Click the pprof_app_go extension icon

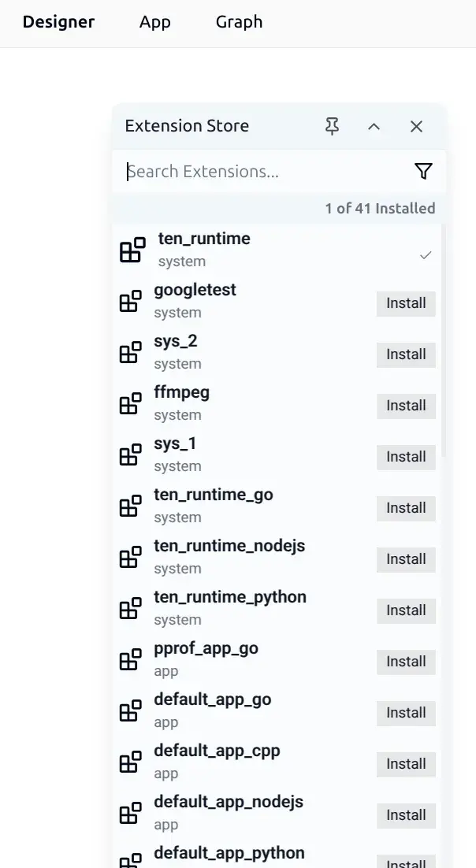click(x=131, y=658)
